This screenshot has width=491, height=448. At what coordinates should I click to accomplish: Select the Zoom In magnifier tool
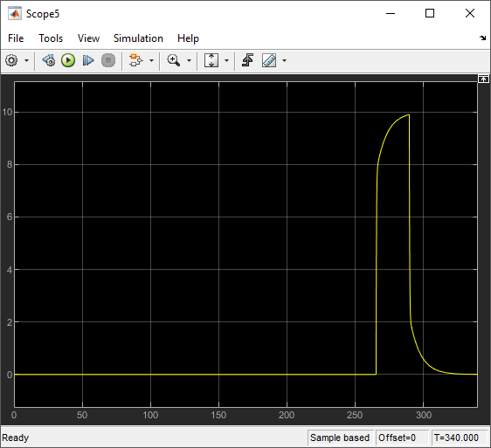(x=174, y=60)
